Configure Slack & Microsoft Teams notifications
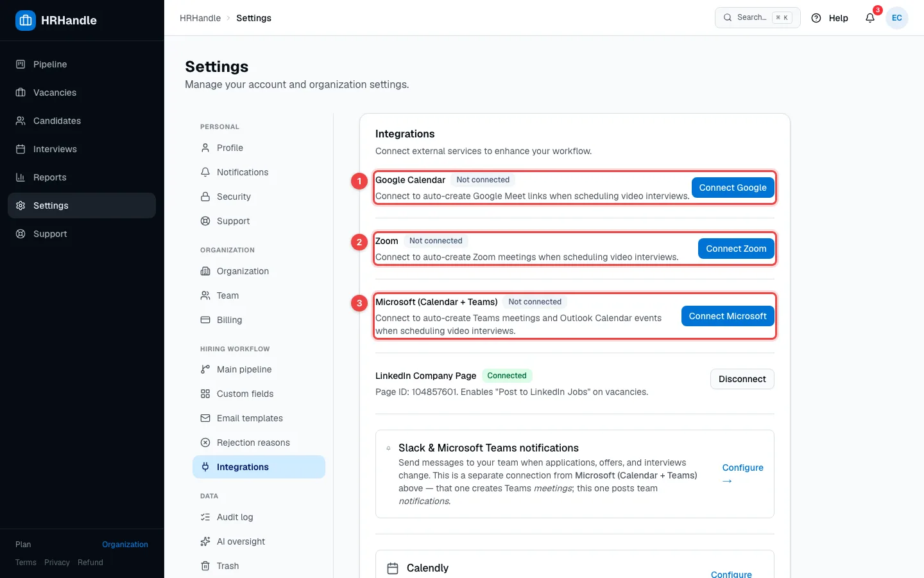 coord(742,474)
